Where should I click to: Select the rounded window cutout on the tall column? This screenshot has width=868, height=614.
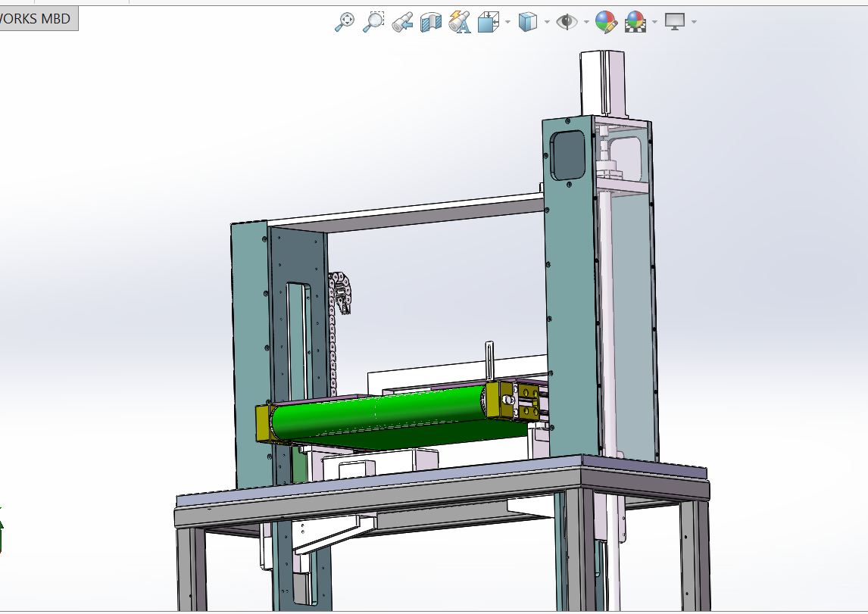coord(567,155)
